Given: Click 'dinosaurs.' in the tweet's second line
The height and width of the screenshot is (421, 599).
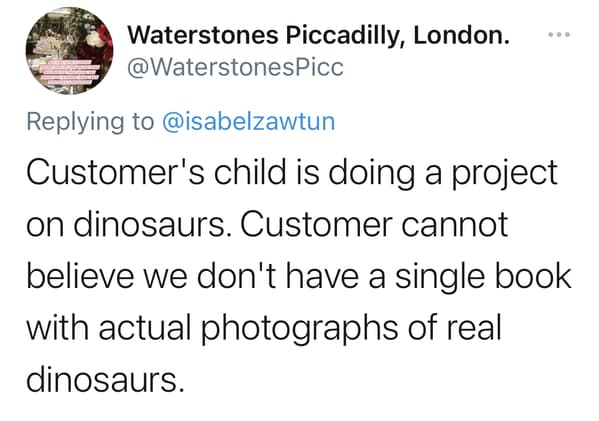Looking at the screenshot, I should tap(152, 224).
